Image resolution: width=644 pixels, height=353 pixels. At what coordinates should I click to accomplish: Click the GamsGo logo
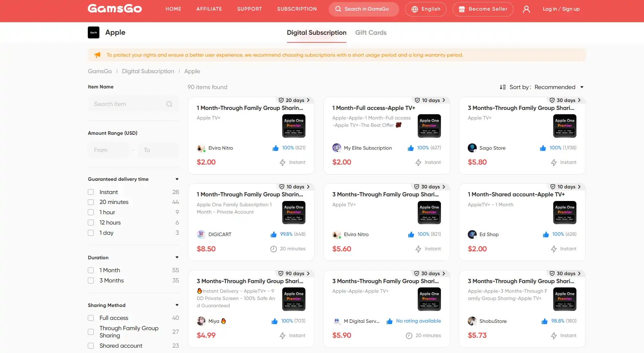tap(115, 9)
